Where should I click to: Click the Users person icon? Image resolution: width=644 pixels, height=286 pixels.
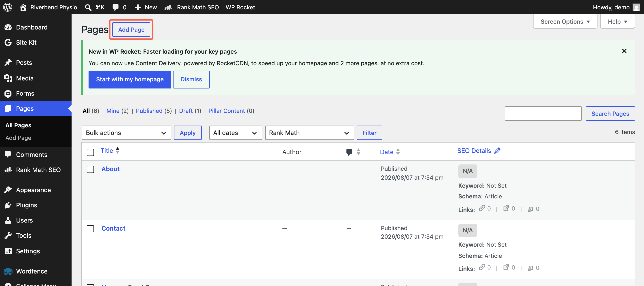pyautogui.click(x=8, y=220)
